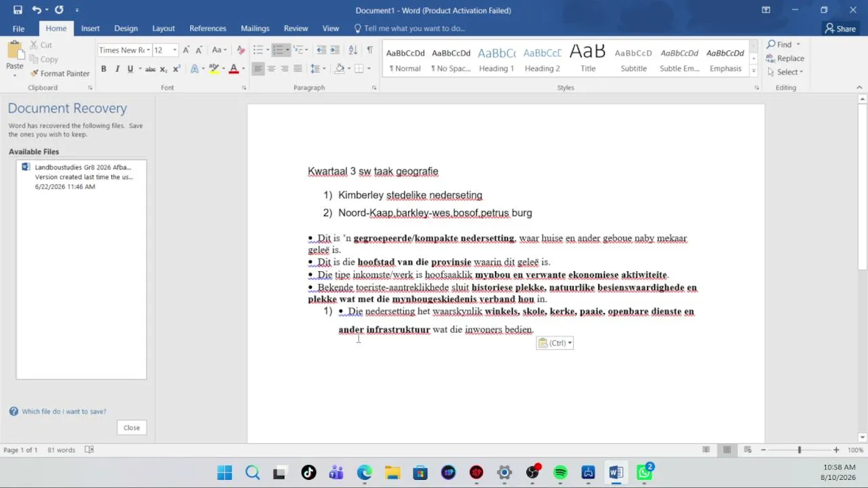Open the Paste Options (Ctrl) dropdown
The height and width of the screenshot is (488, 868).
(x=555, y=343)
